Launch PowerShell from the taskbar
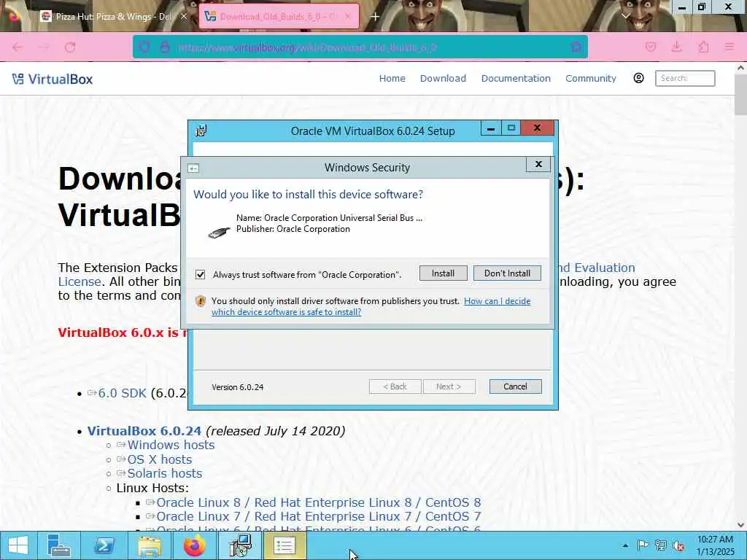The width and height of the screenshot is (747, 560). (x=104, y=545)
